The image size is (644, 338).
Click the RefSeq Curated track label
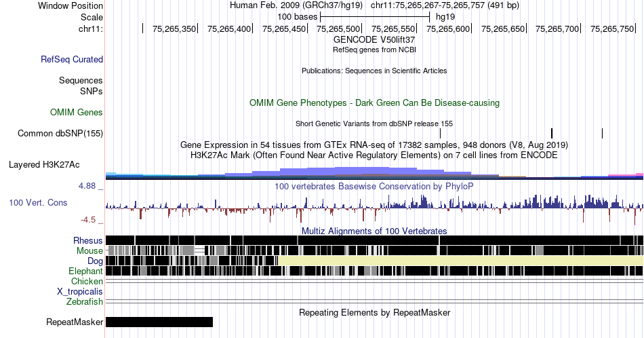(x=72, y=59)
